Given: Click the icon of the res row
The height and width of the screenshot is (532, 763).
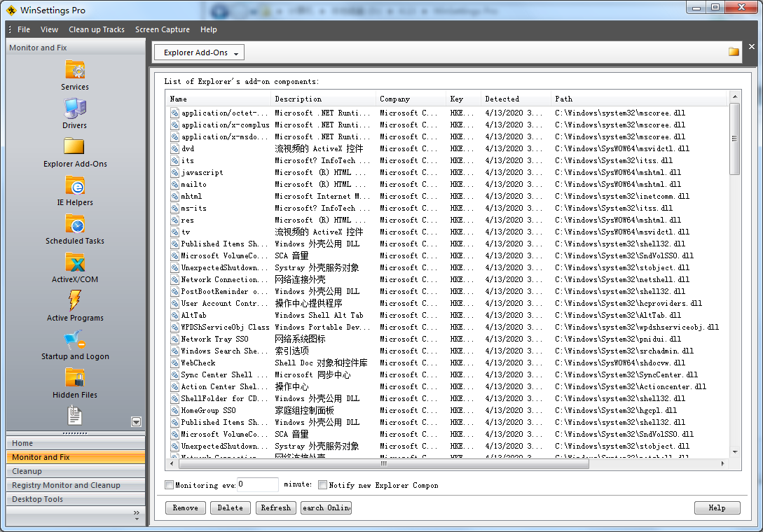Looking at the screenshot, I should click(x=174, y=220).
